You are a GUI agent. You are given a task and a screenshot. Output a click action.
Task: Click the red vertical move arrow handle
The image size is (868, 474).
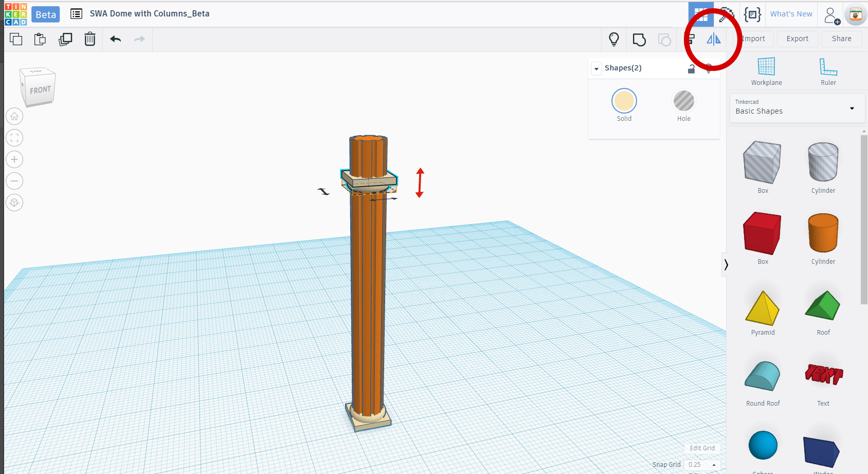[420, 183]
